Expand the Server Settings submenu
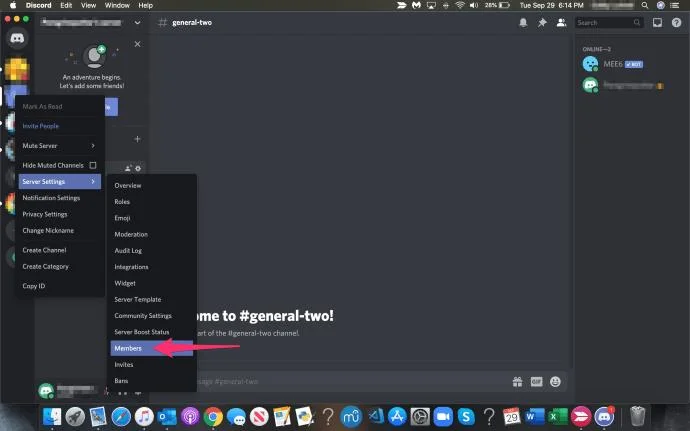 59,181
